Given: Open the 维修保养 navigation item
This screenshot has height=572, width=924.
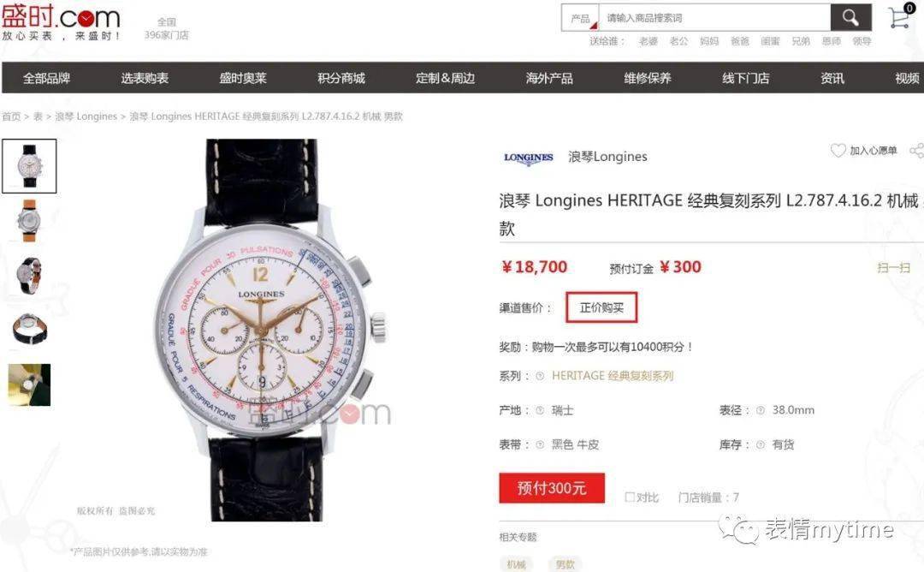Looking at the screenshot, I should point(648,78).
